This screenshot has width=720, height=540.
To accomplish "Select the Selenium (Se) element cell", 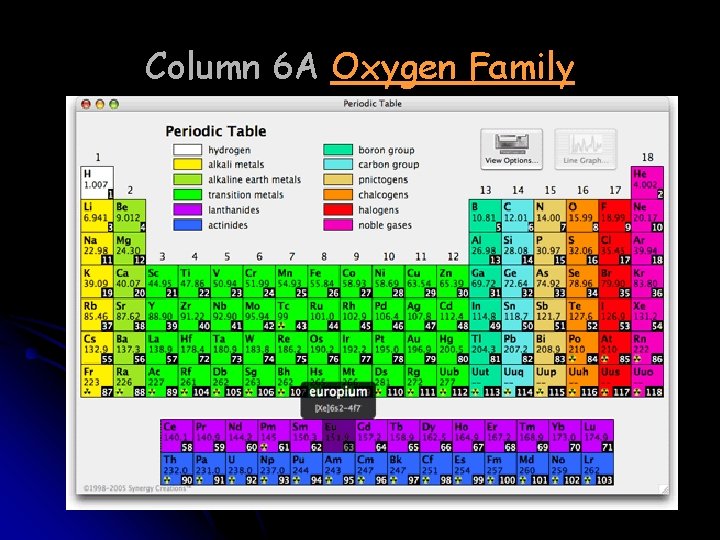I will (583, 282).
